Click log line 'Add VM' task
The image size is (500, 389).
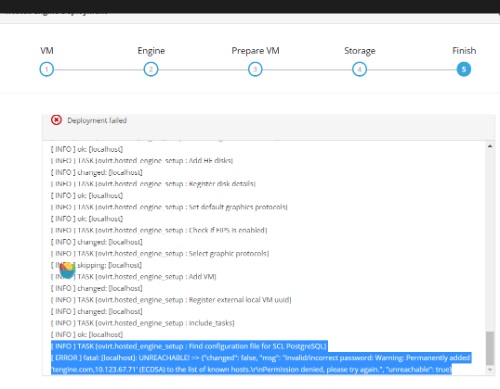(x=133, y=277)
